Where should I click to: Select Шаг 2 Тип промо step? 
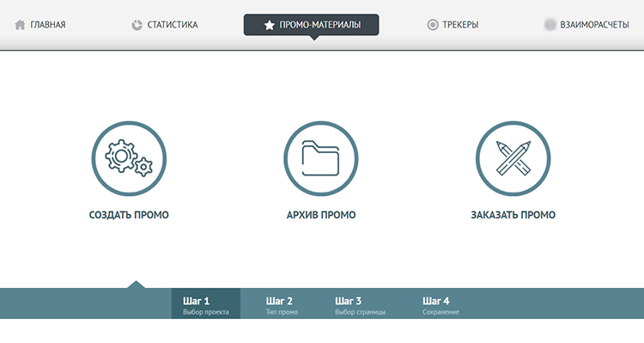coord(282,306)
